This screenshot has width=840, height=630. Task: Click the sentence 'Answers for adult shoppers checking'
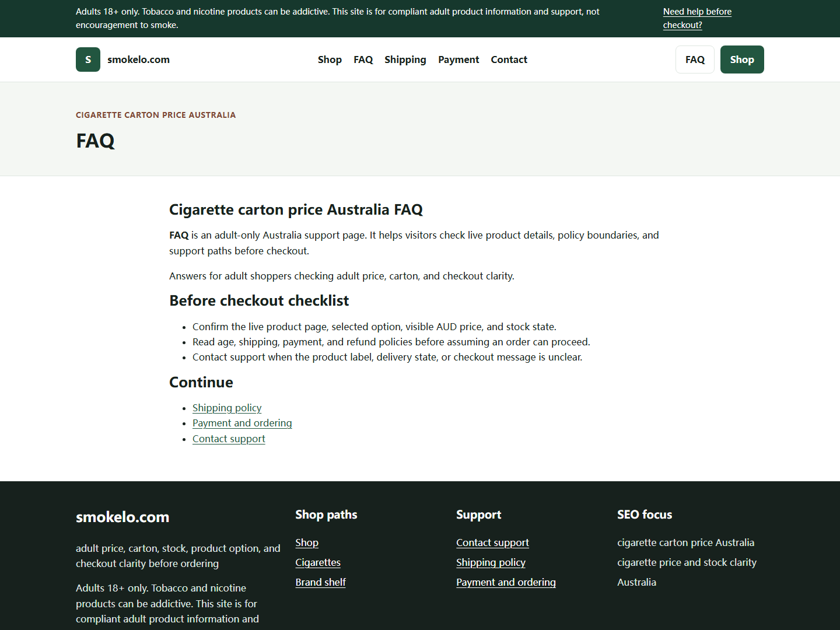pos(342,276)
